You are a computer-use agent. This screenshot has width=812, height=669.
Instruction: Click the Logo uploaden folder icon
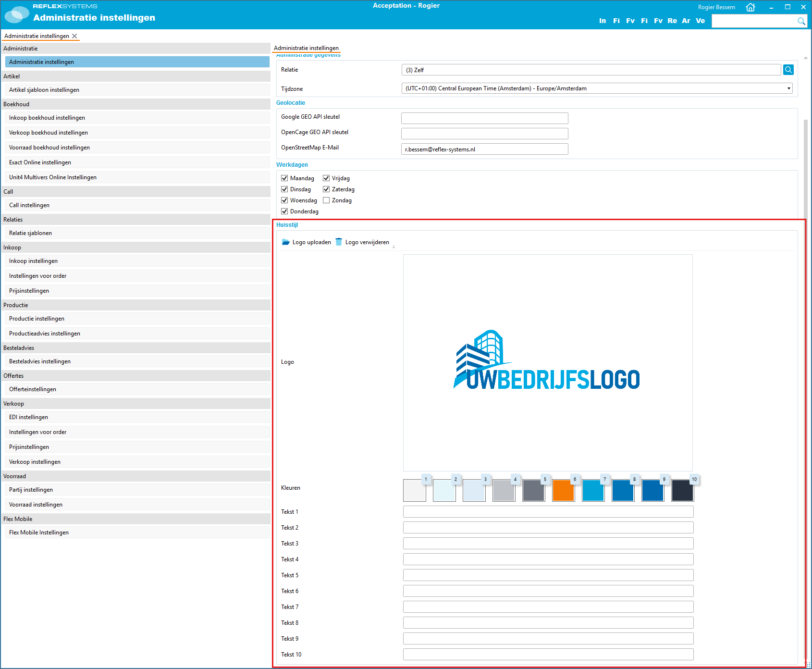[x=286, y=242]
